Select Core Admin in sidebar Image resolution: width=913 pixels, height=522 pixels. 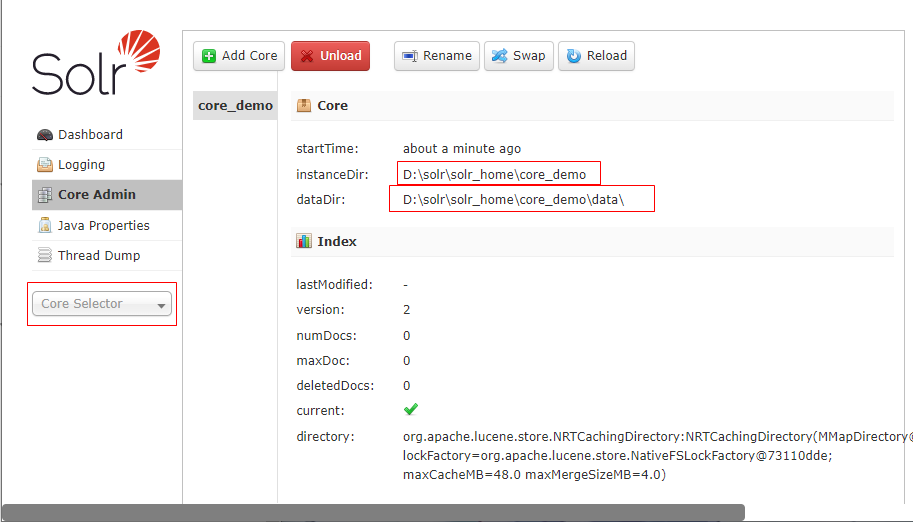coord(107,195)
